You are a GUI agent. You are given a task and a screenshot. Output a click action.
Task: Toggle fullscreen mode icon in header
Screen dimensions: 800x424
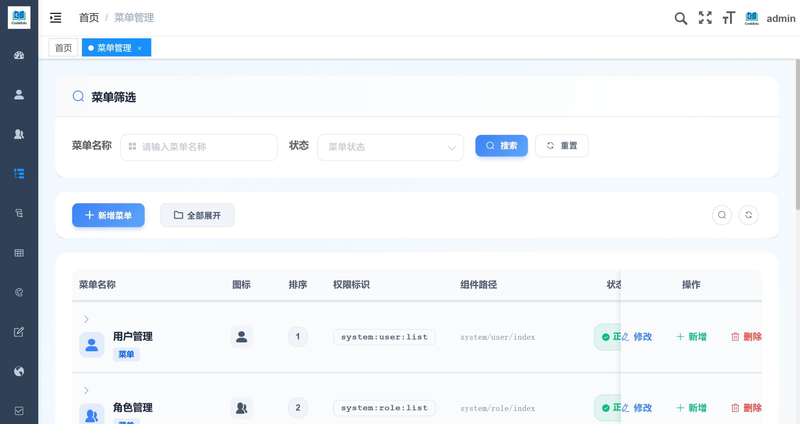coord(705,18)
